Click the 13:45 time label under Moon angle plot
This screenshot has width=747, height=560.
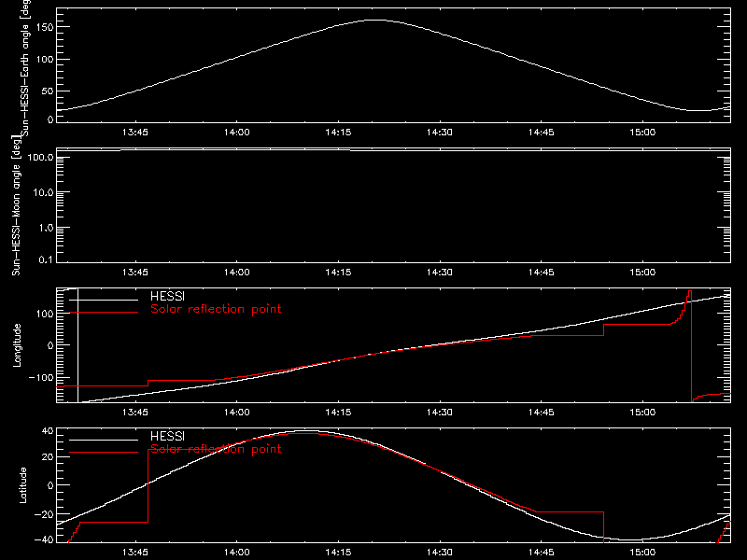coord(135,273)
